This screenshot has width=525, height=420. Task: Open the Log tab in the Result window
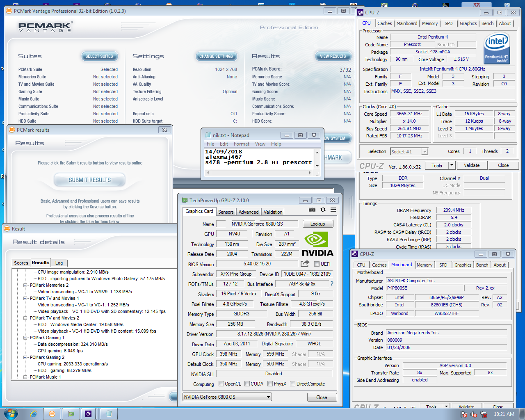coord(59,263)
